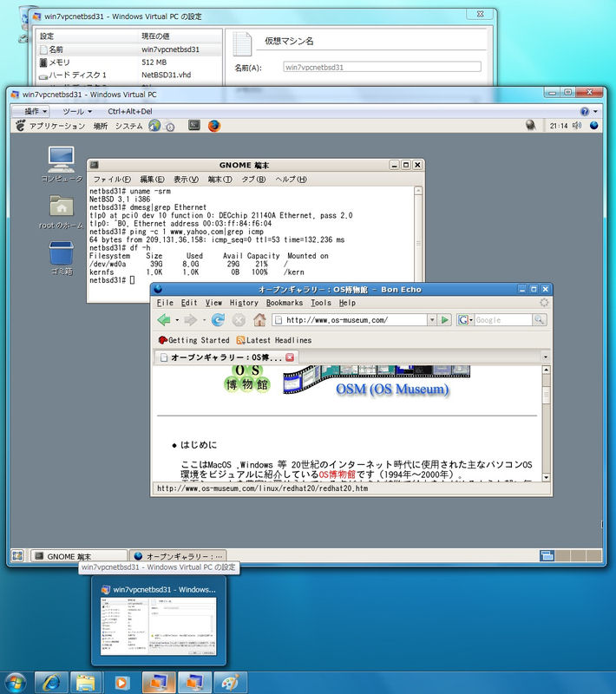Viewport: 616px width, 694px height.
Task: Select ハード ディスク 1 settings row
Action: (128, 75)
